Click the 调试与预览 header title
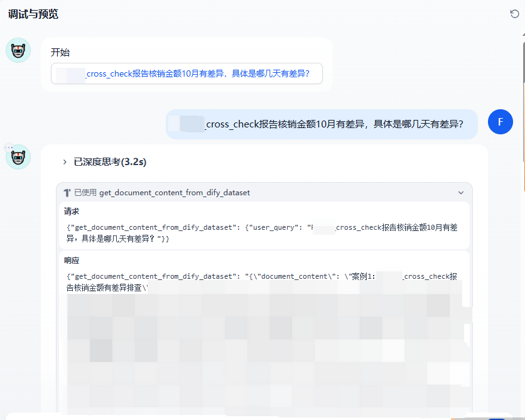The height and width of the screenshot is (420, 525). click(32, 14)
